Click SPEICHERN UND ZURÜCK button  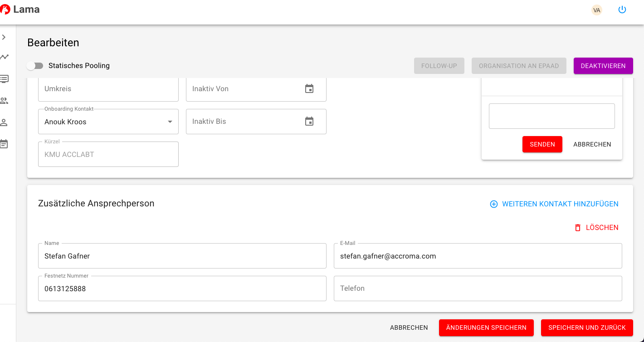(587, 327)
